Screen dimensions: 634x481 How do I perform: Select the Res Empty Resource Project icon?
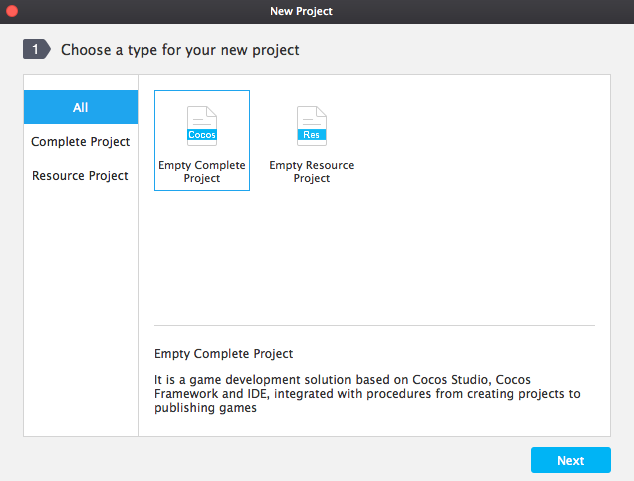click(312, 126)
